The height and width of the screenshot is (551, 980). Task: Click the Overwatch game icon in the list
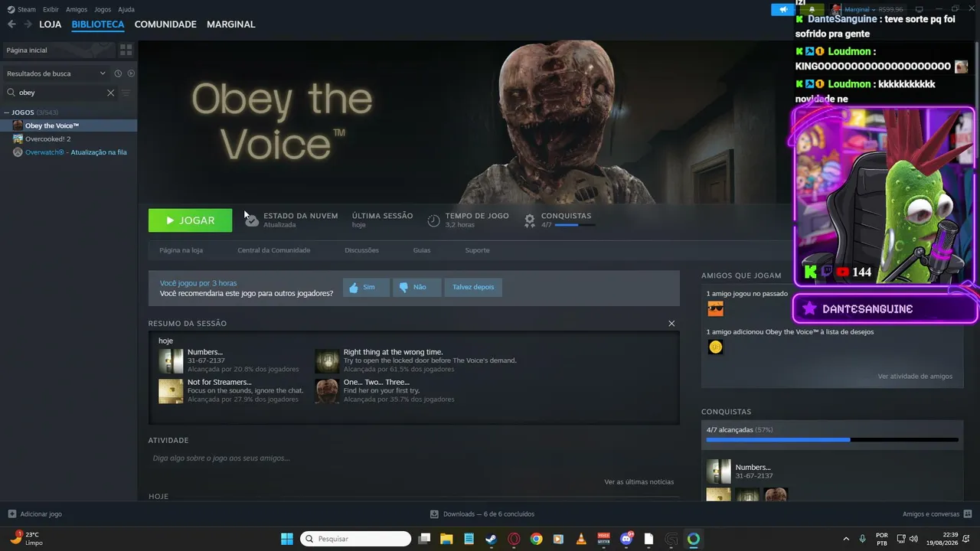point(18,152)
